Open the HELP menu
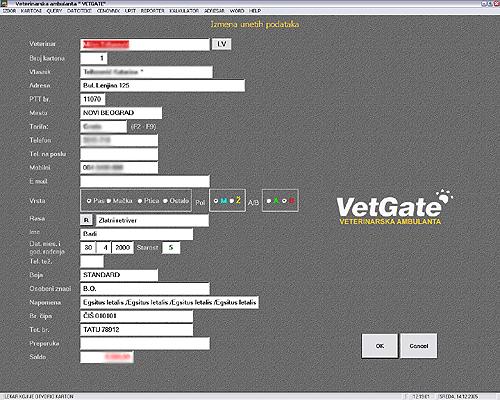This screenshot has width=500, height=400. point(255,11)
